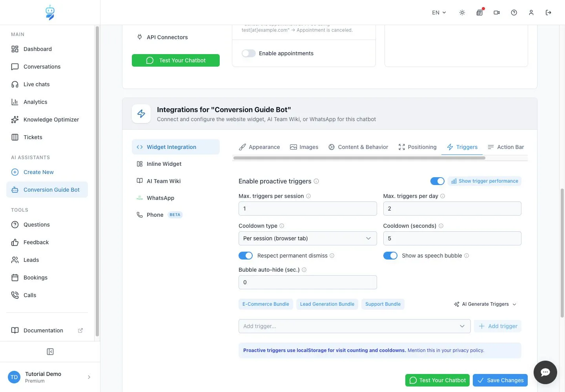Select Inline Widget menu item
The image size is (565, 392).
(x=176, y=164)
